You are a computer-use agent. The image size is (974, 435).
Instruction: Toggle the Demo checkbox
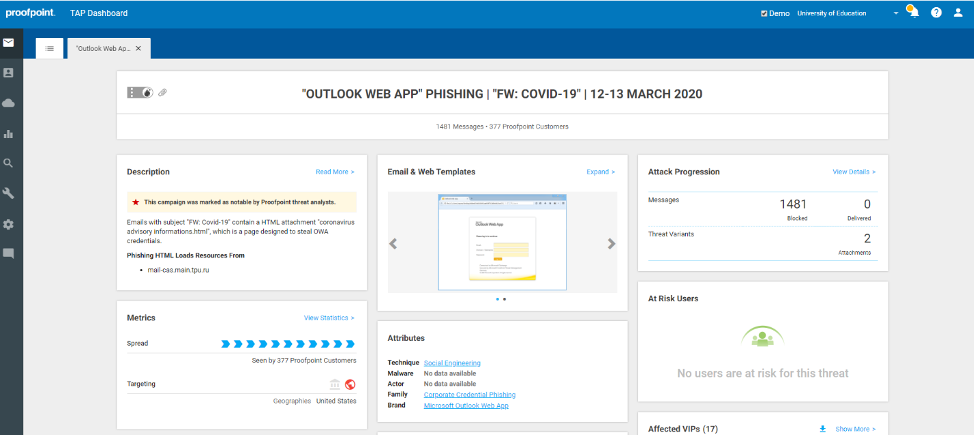coord(764,13)
